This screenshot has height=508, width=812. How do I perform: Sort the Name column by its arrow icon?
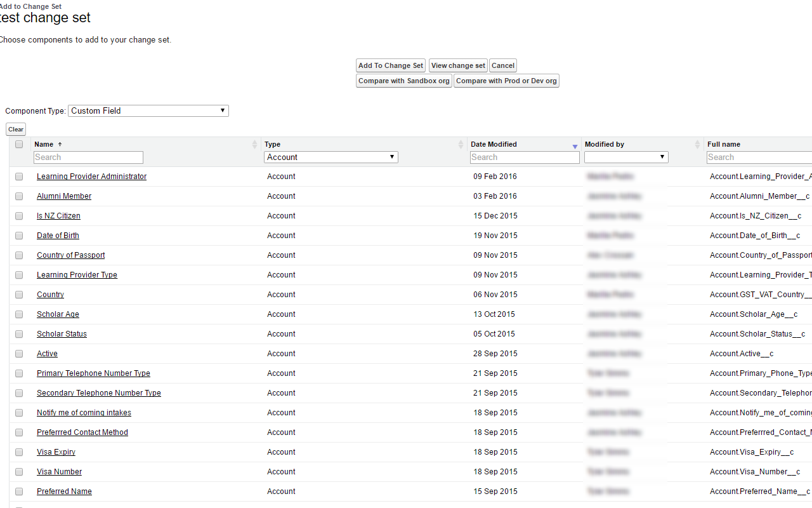coord(254,144)
